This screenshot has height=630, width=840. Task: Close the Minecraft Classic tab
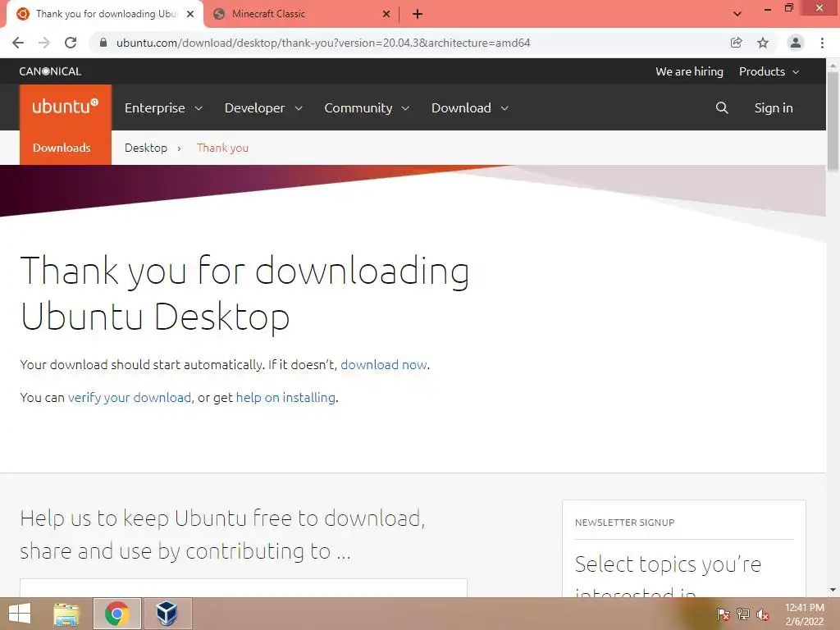click(386, 14)
